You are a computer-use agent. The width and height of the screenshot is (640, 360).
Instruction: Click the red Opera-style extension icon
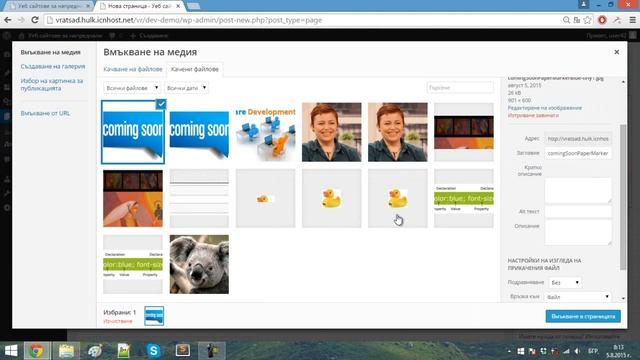click(x=602, y=20)
